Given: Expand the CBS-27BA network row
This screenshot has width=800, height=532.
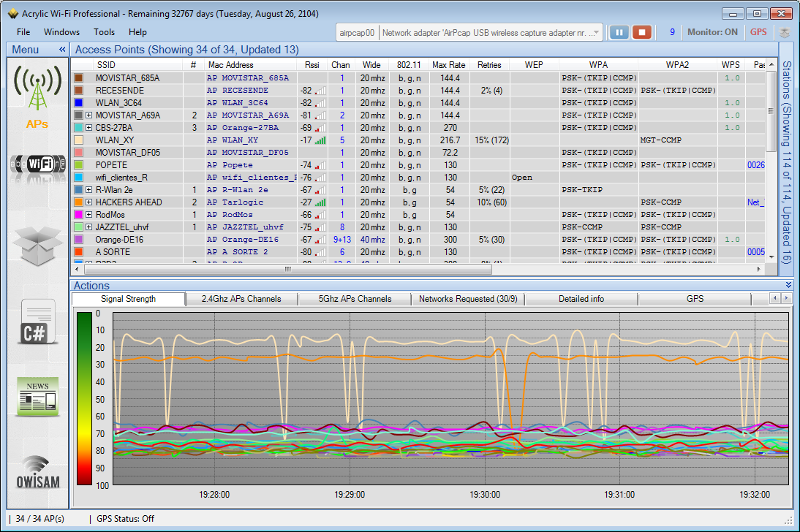Looking at the screenshot, I should [88, 127].
